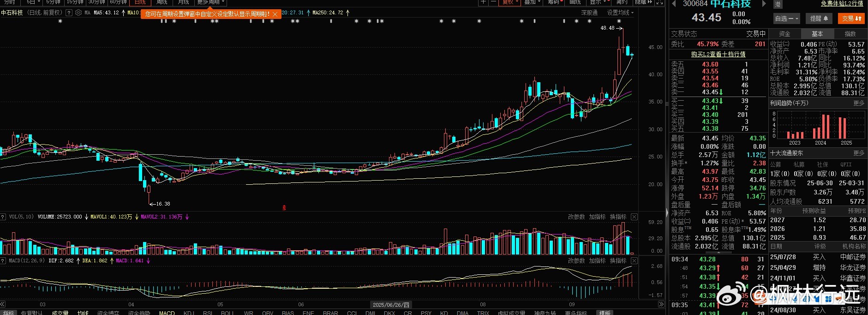Select 分时 period tab
This screenshot has height=315, width=868.
(x=9, y=2)
